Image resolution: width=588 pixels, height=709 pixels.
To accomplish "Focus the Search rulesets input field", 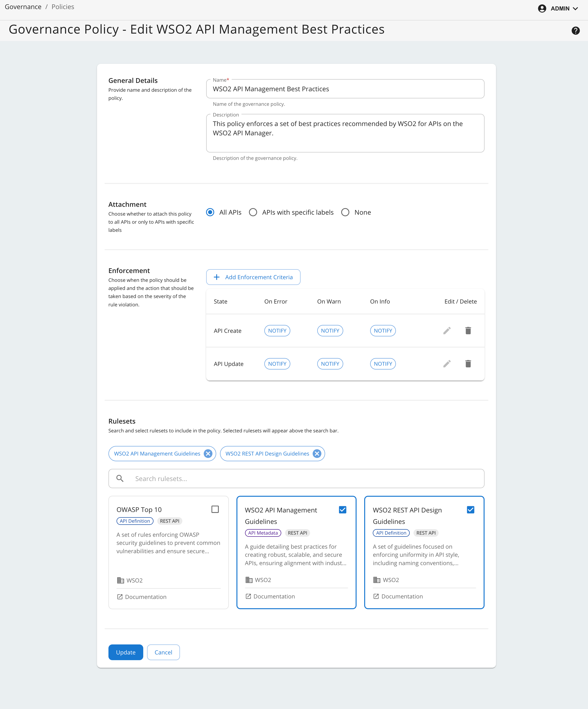I will click(x=304, y=478).
